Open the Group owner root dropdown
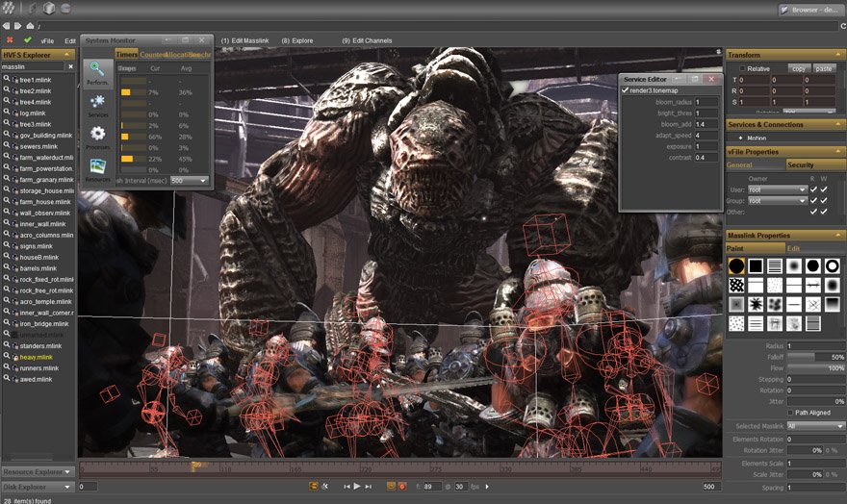847x504 pixels. click(778, 200)
